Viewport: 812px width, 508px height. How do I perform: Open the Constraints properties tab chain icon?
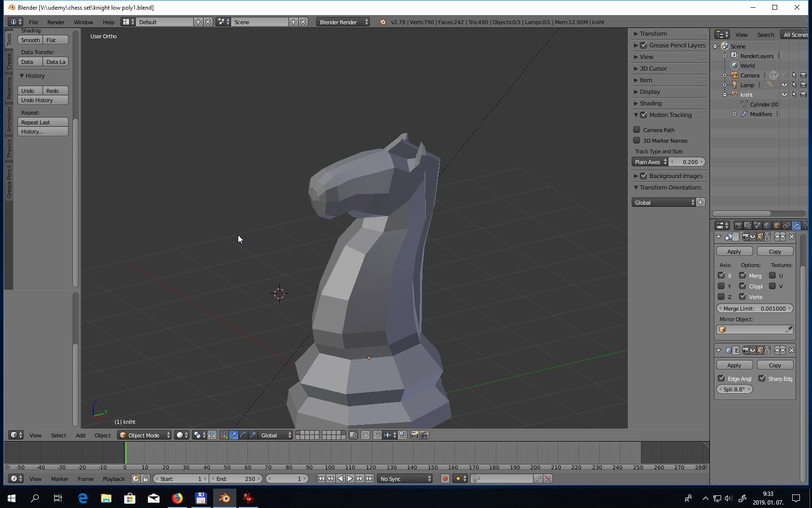pos(786,225)
